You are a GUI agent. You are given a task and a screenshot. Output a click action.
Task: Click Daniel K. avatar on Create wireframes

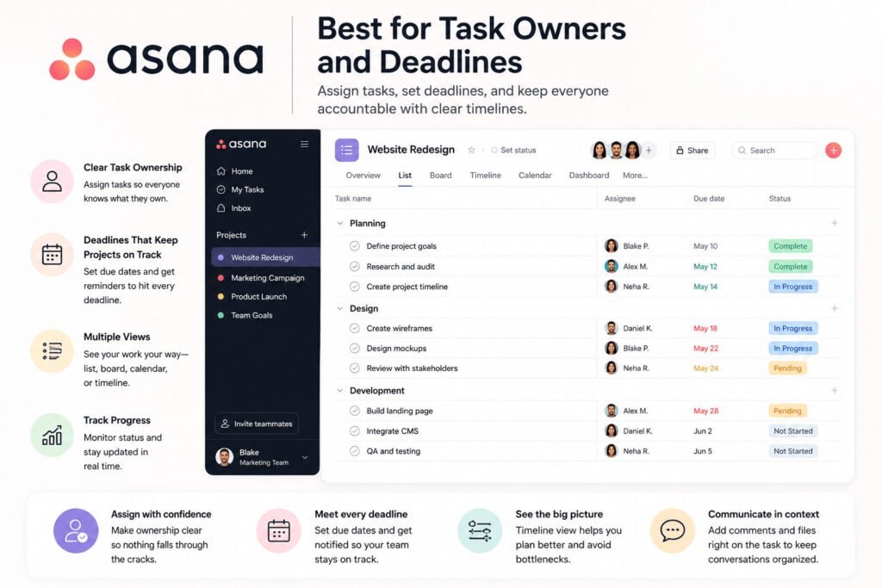pos(611,328)
